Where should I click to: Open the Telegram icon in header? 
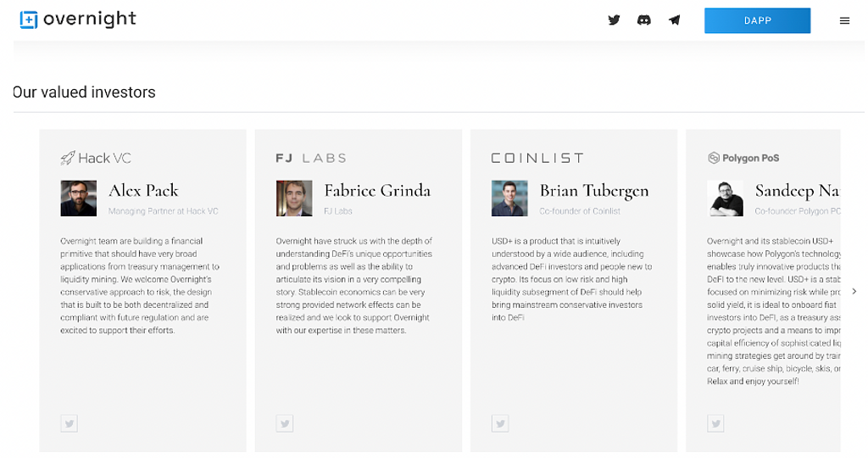pyautogui.click(x=675, y=20)
